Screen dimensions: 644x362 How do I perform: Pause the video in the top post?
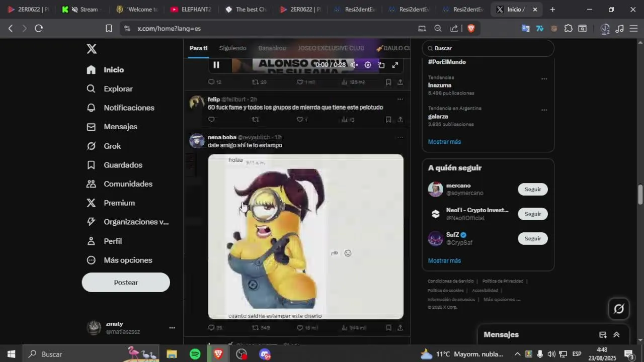pyautogui.click(x=216, y=65)
